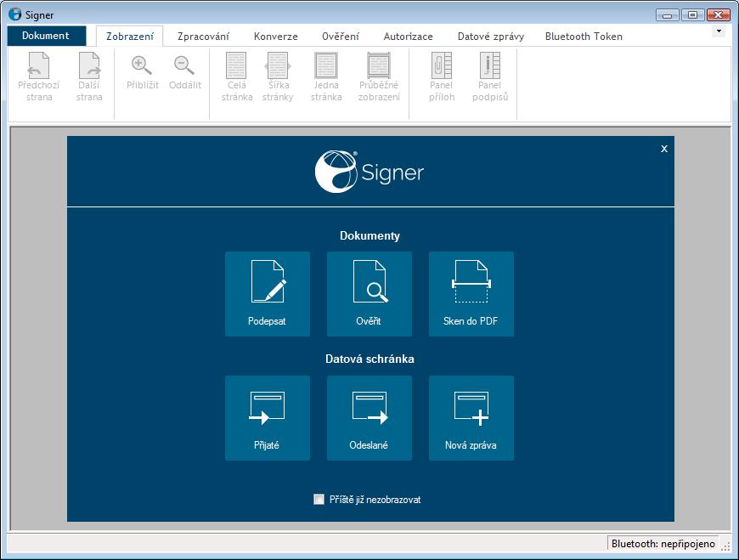The width and height of the screenshot is (739, 560).
Task: Open the Konverze tab
Action: coord(276,37)
